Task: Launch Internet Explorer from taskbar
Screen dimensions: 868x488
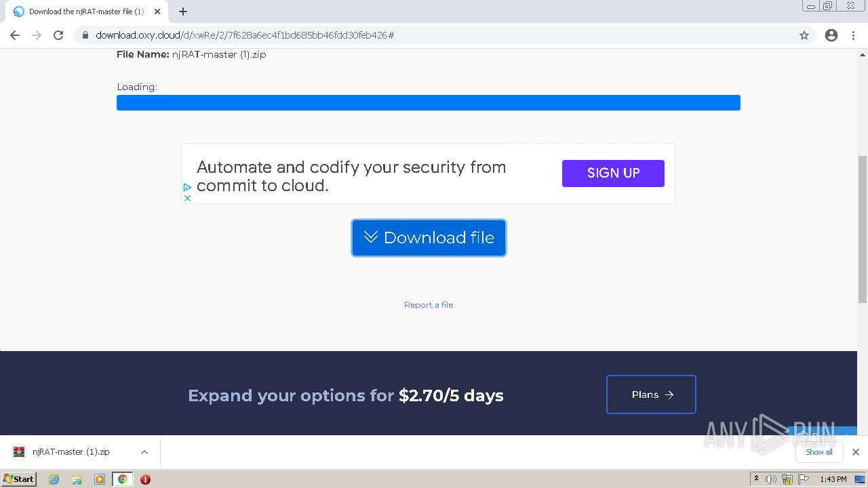Action: (x=54, y=479)
